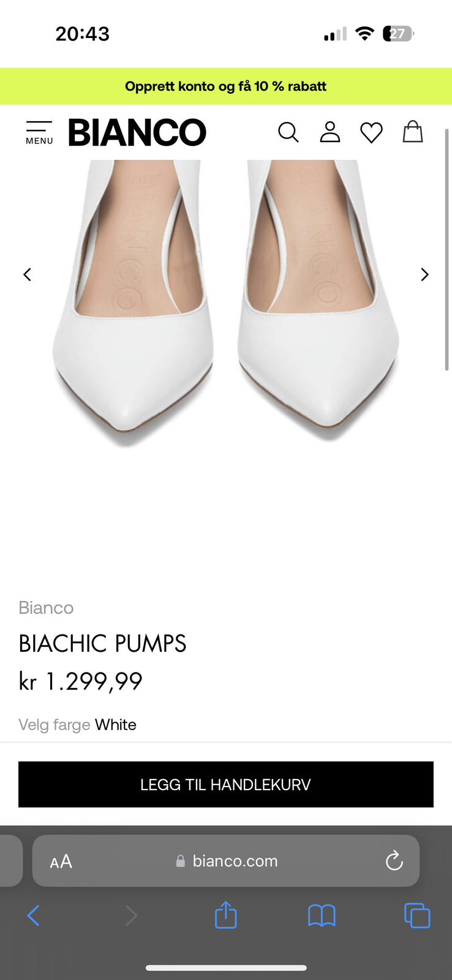Click the page scrollbar on right

click(447, 249)
